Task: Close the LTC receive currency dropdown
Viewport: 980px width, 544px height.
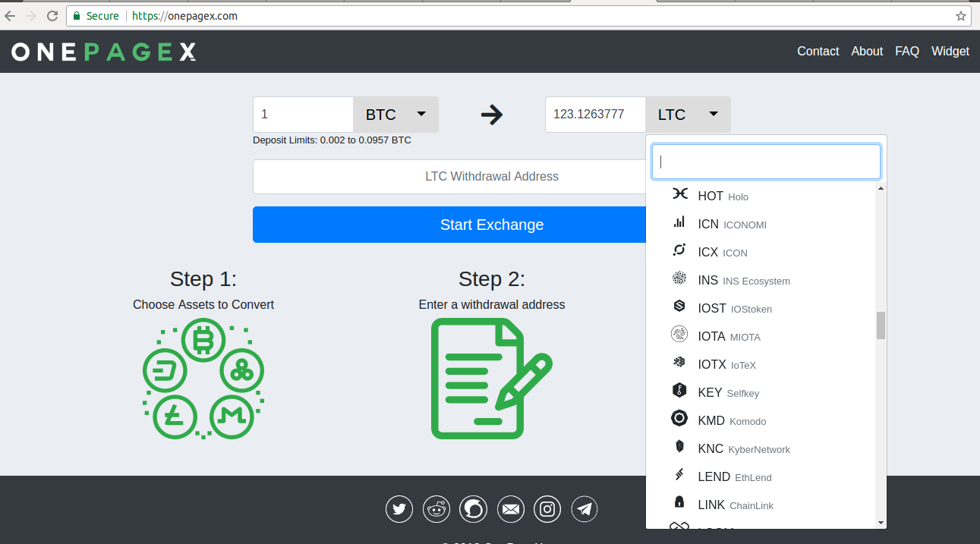Action: (688, 115)
